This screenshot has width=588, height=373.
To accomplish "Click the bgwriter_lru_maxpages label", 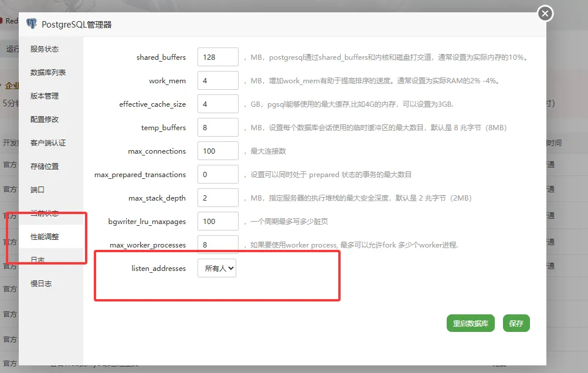I will click(x=147, y=222).
